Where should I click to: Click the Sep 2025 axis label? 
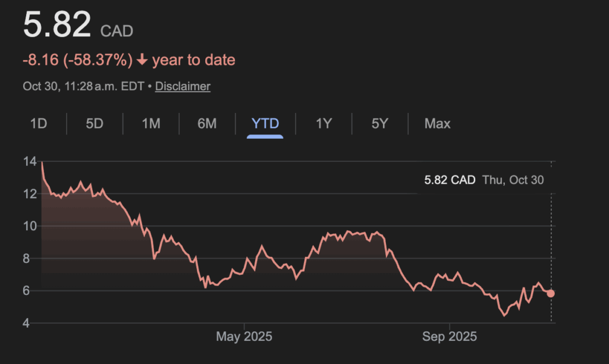click(449, 337)
